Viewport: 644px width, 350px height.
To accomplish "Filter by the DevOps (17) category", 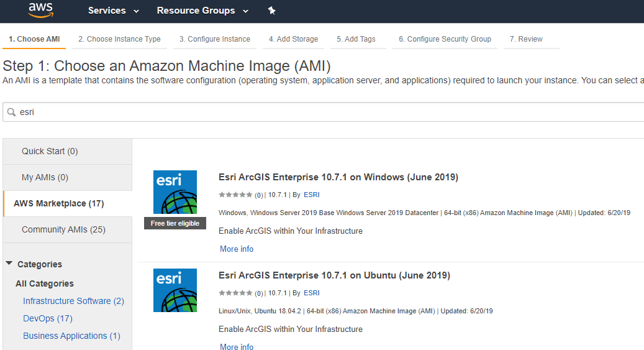I will pos(48,318).
